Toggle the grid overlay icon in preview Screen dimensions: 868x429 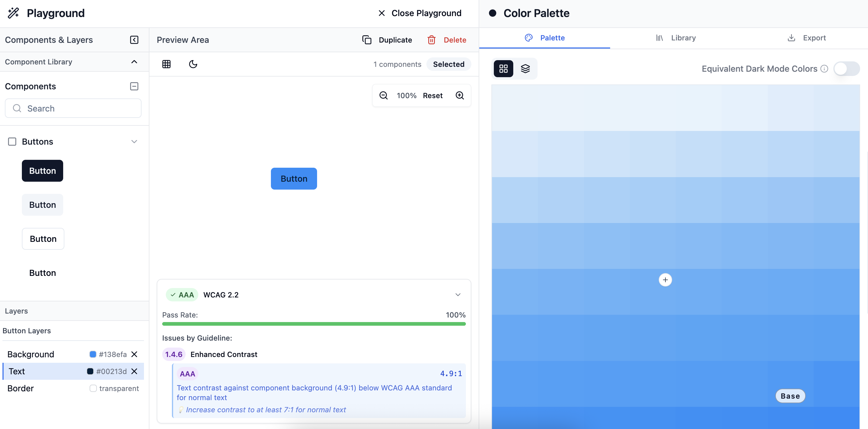coord(166,64)
